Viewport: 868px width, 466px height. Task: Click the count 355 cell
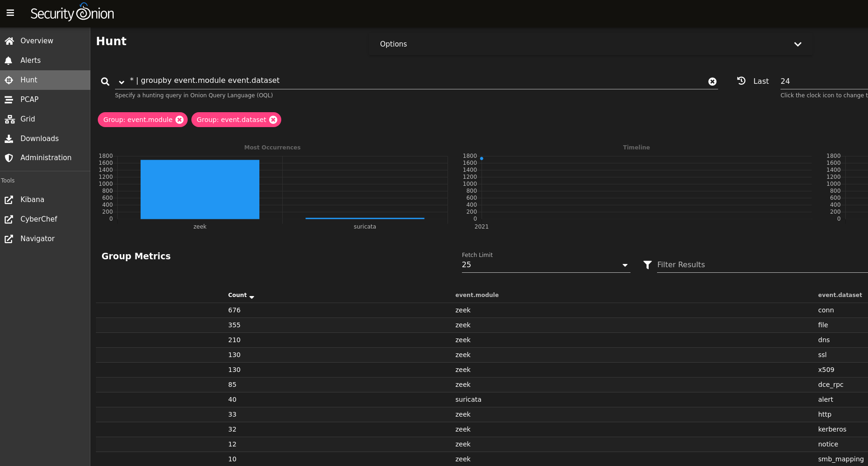pos(234,325)
